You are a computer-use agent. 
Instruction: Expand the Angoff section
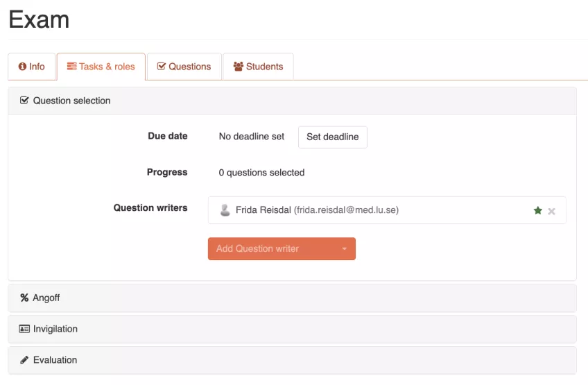292,298
